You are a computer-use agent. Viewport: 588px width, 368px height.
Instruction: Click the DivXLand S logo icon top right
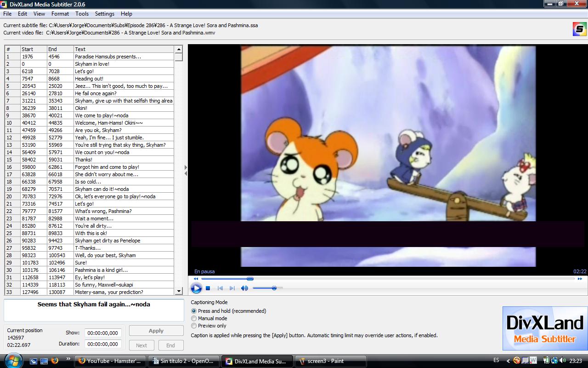(579, 29)
